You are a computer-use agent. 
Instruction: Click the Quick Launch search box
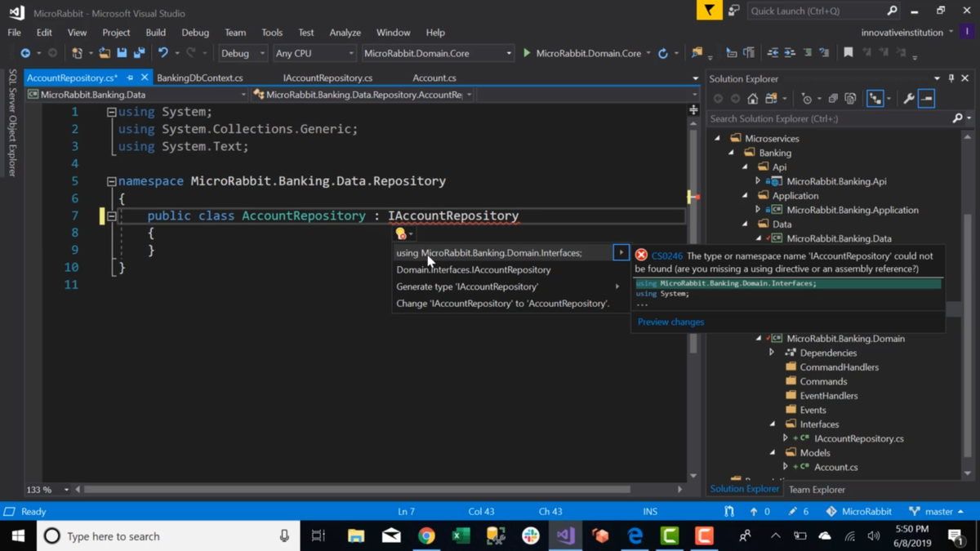tap(823, 11)
